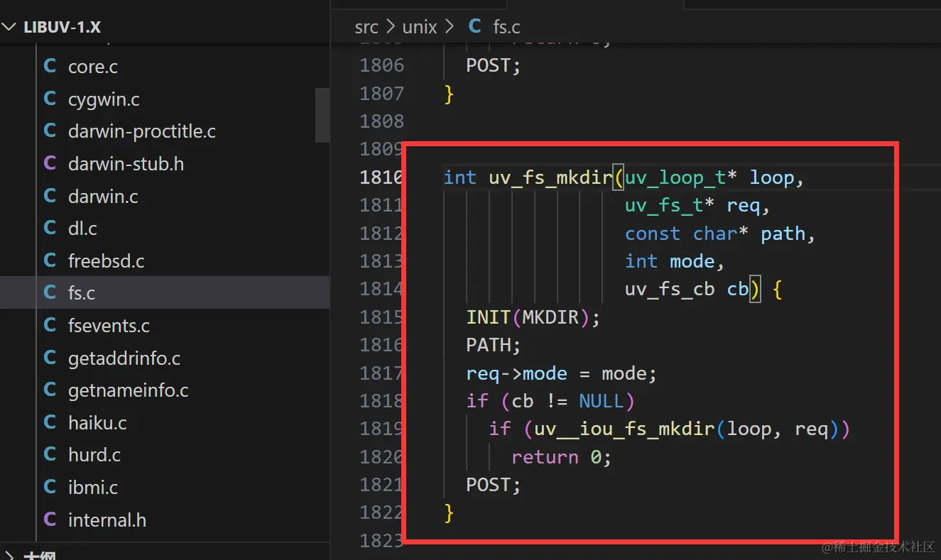This screenshot has width=941, height=560.
Task: Click the C icon beside haiku.c
Action: point(49,422)
